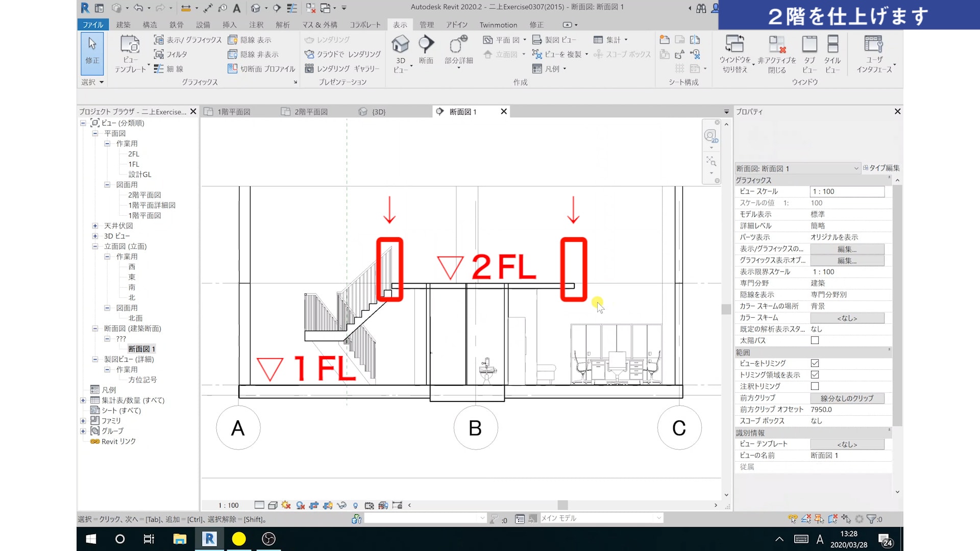Viewport: 980px width, 551px height.
Task: Switch to the 2階平面図 view tab
Action: (310, 112)
